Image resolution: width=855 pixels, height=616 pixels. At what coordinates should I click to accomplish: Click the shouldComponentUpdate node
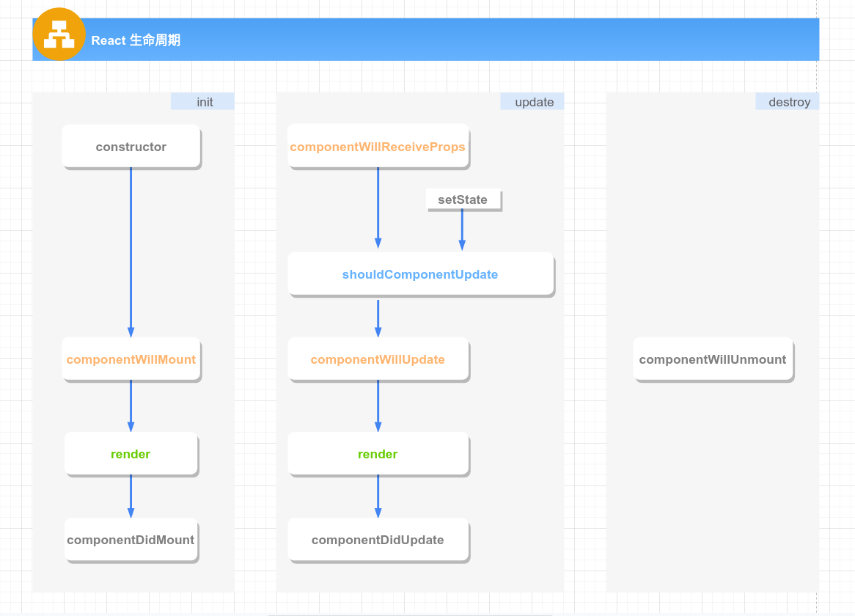coord(420,274)
